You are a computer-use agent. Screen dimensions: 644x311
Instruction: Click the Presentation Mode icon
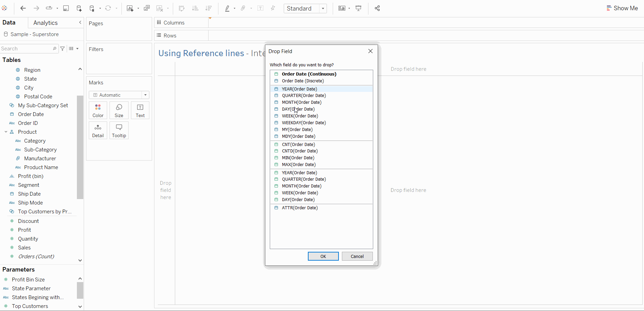click(x=359, y=9)
